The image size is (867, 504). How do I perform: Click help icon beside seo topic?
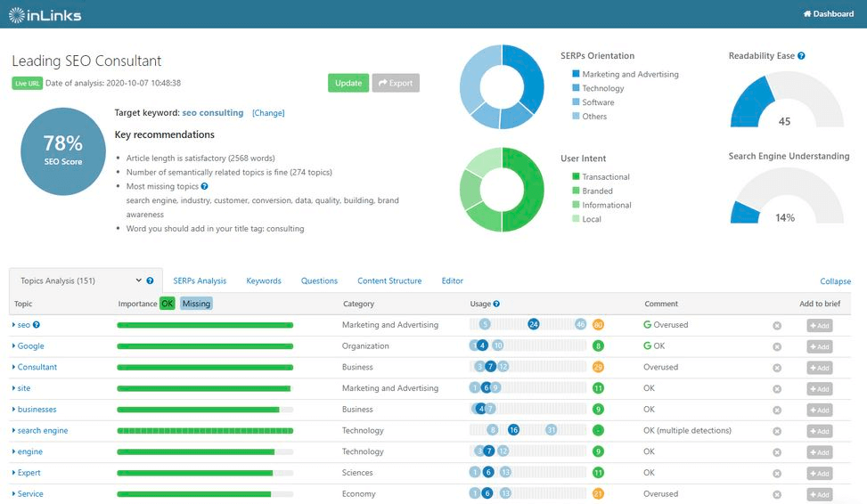pos(37,325)
